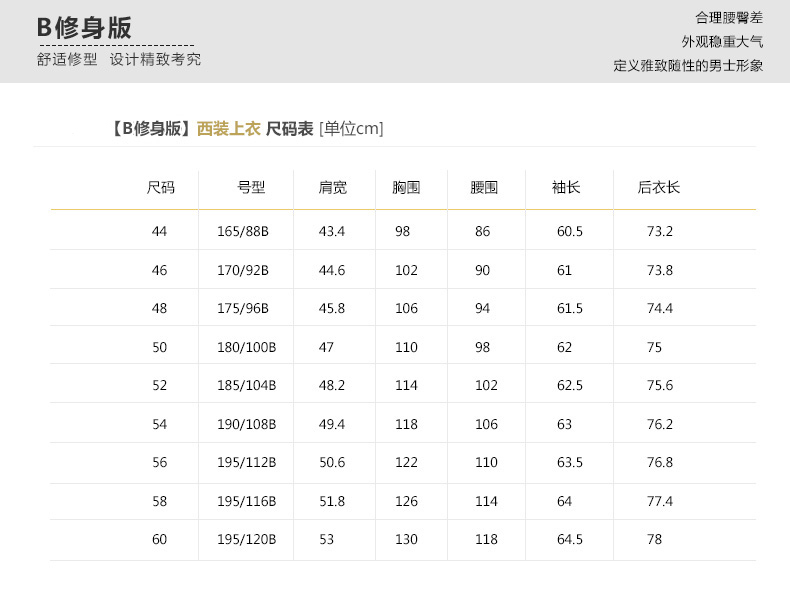The width and height of the screenshot is (790, 590).
Task: Click the 腰围 column header
Action: point(484,187)
